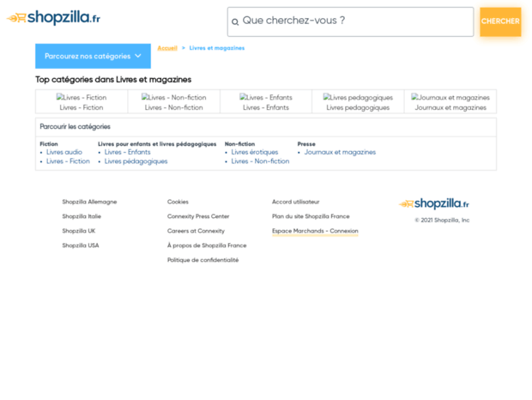Open "Journaux et magazines" under Presse
This screenshot has height=400, width=532.
pyautogui.click(x=340, y=152)
